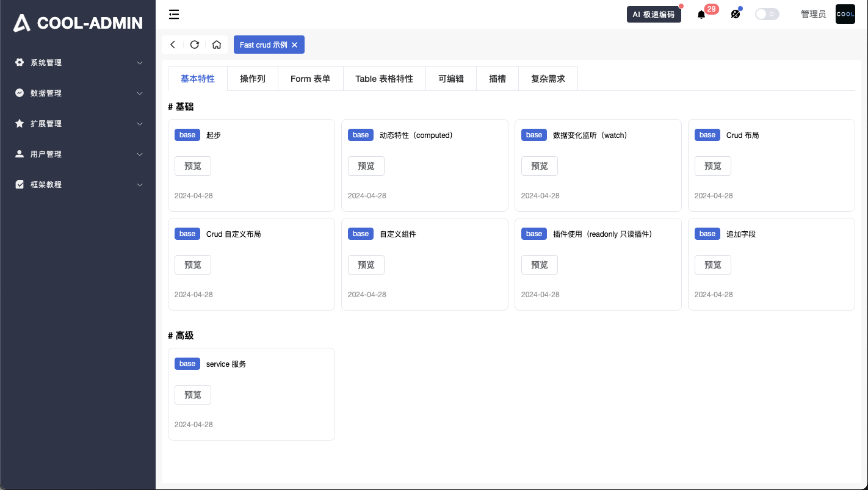Open the theme palette icon
The image size is (868, 490).
pyautogui.click(x=736, y=14)
